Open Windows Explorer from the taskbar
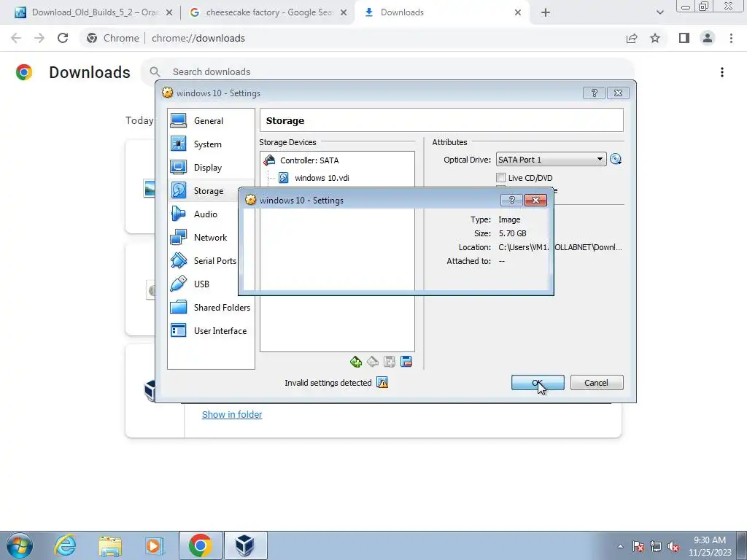Screen dimensions: 747x560 pyautogui.click(x=110, y=545)
